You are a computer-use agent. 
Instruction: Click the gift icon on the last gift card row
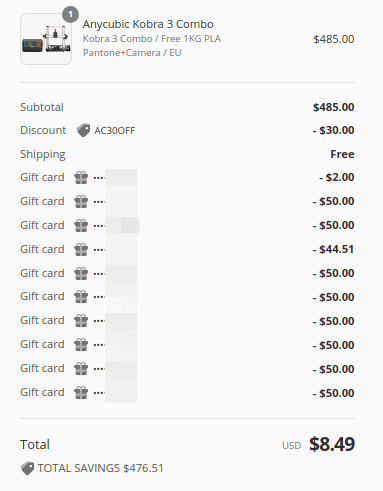81,393
